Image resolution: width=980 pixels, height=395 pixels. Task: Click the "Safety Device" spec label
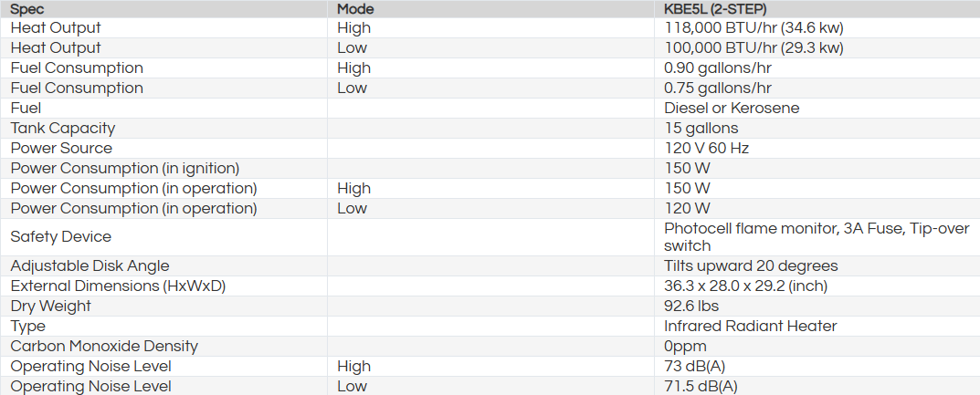pyautogui.click(x=61, y=237)
